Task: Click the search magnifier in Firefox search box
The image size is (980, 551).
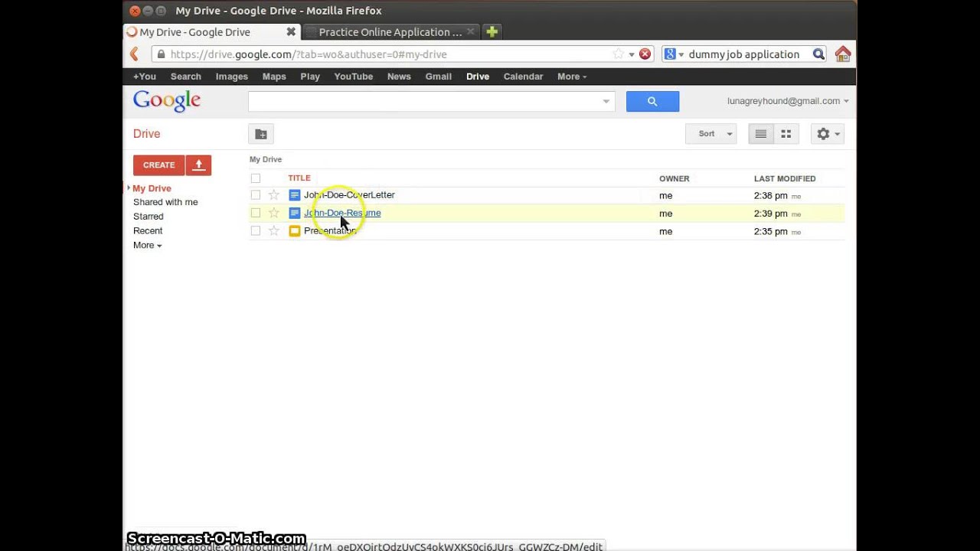Action: click(818, 54)
